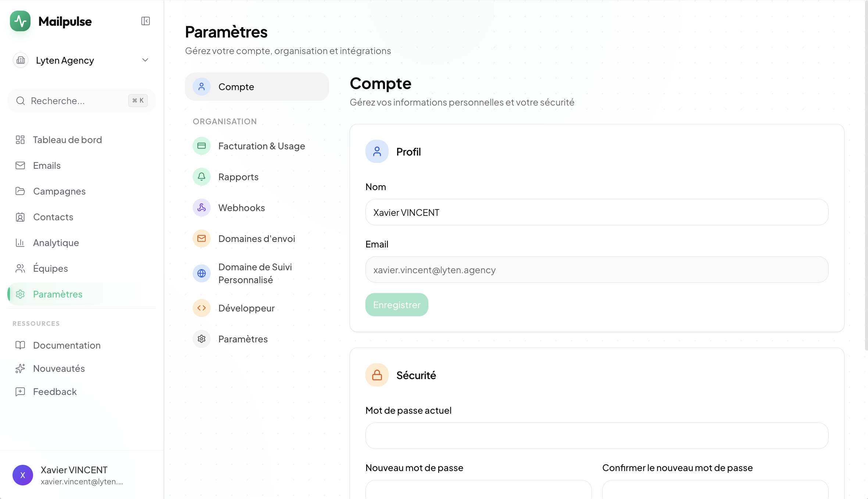Open Domaines d'envoi settings
This screenshot has width=868, height=499.
(x=256, y=238)
